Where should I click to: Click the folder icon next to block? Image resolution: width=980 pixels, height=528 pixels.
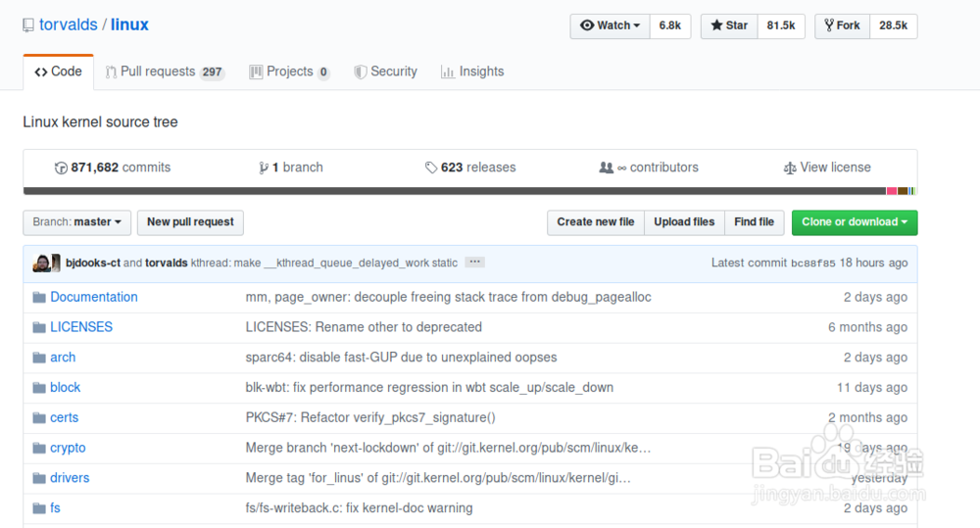click(39, 387)
